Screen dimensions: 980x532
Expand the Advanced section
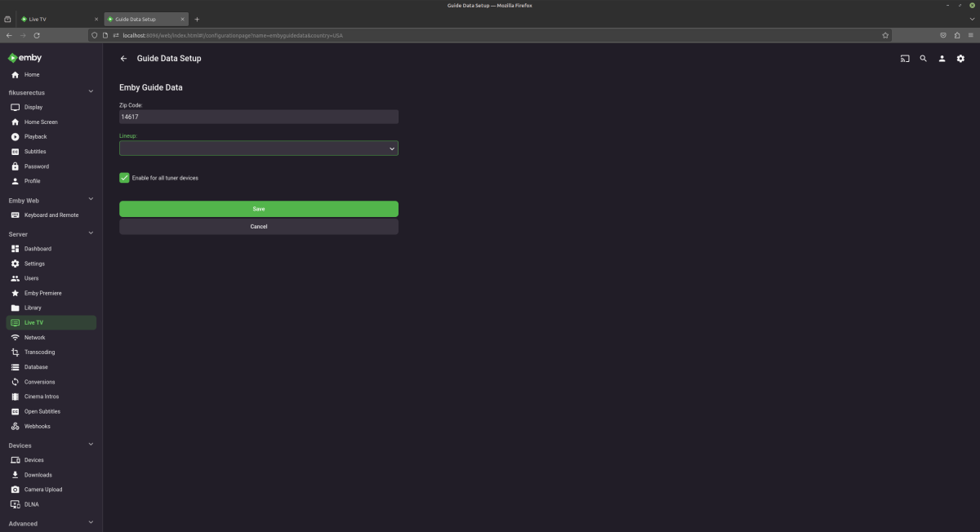point(90,522)
